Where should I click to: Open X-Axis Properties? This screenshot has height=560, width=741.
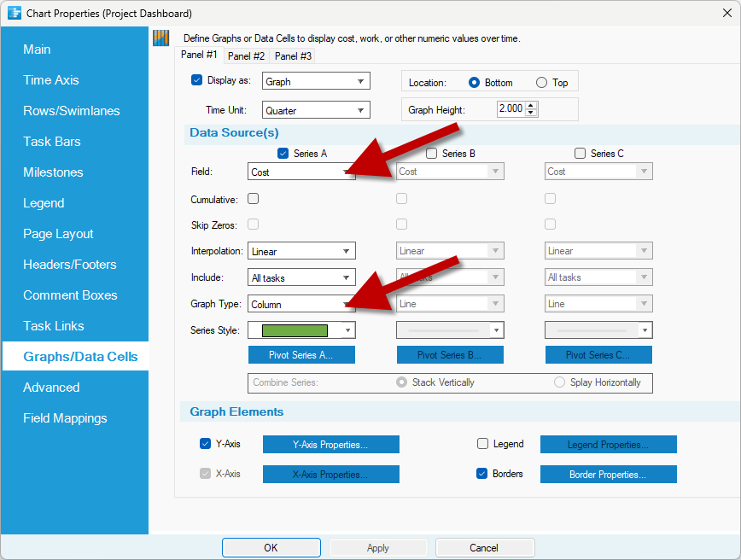coord(331,474)
